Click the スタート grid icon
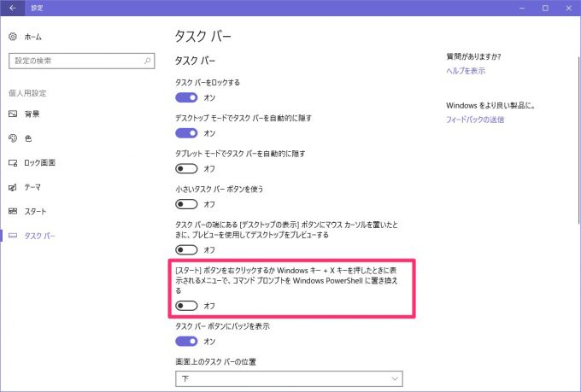The image size is (581, 392). pos(13,211)
